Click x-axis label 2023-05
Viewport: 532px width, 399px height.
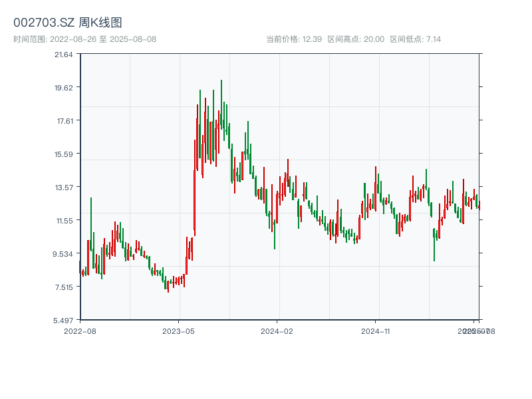pyautogui.click(x=178, y=331)
